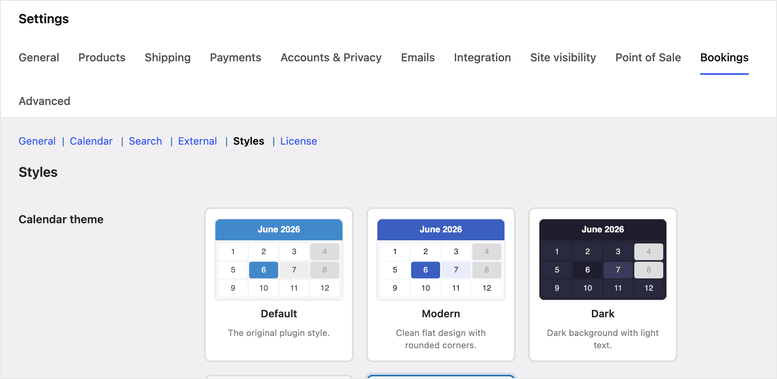
Task: Click 'The original plugin style.' description
Action: pyautogui.click(x=278, y=333)
